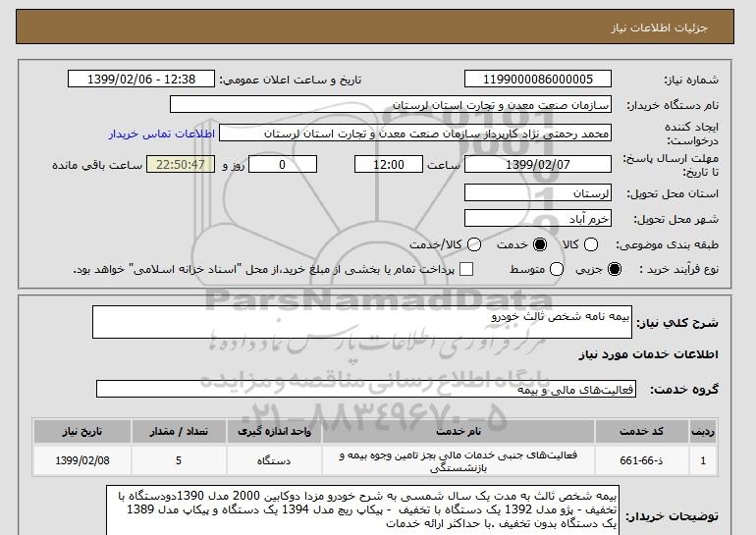Viewport: 756px width, 535px height.
Task: Click the delivery province field لرستان
Action: (x=538, y=193)
